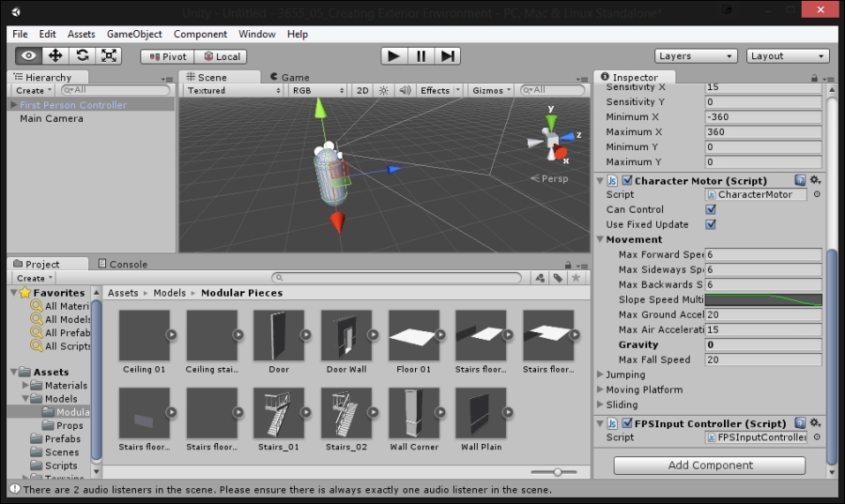Expand Wall Plain asset preview arrow
This screenshot has width=845, height=504.
pos(508,412)
